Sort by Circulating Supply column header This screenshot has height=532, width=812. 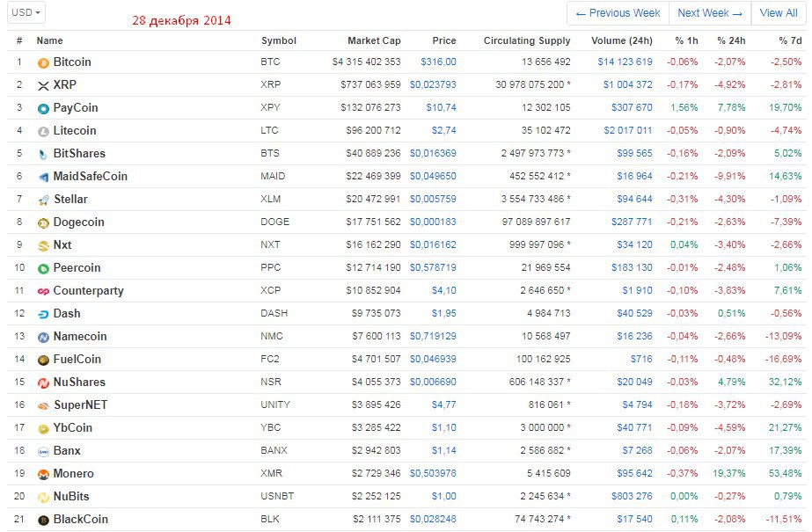[527, 40]
